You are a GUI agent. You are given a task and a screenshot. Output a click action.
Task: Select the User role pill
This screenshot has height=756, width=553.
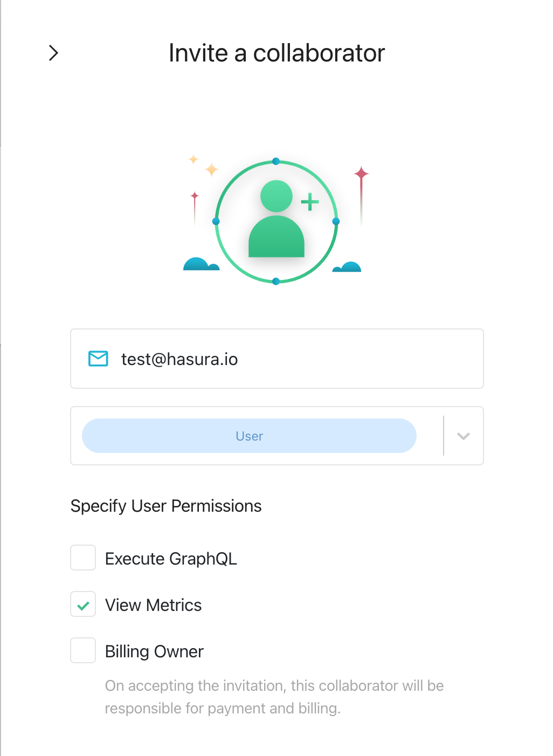pos(249,436)
